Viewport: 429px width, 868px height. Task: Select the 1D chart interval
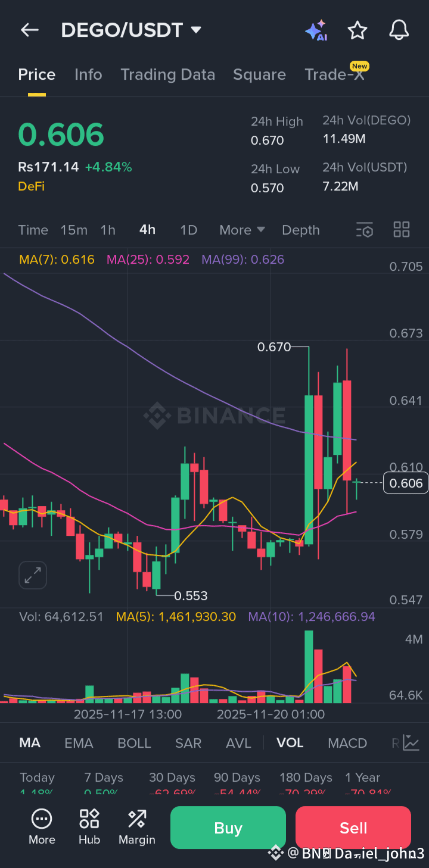click(188, 230)
